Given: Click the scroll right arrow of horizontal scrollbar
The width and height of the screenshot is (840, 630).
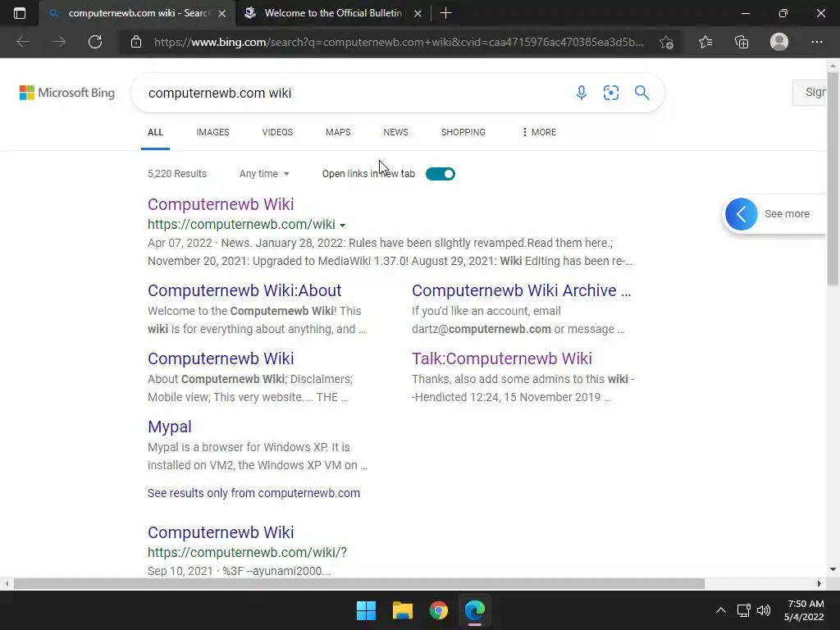Looking at the screenshot, I should point(819,583).
